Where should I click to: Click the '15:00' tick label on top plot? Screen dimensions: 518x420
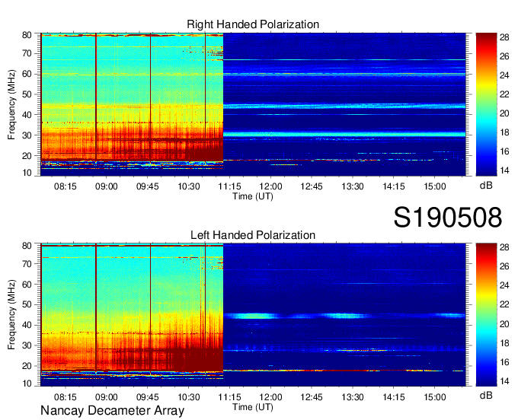[x=435, y=186]
